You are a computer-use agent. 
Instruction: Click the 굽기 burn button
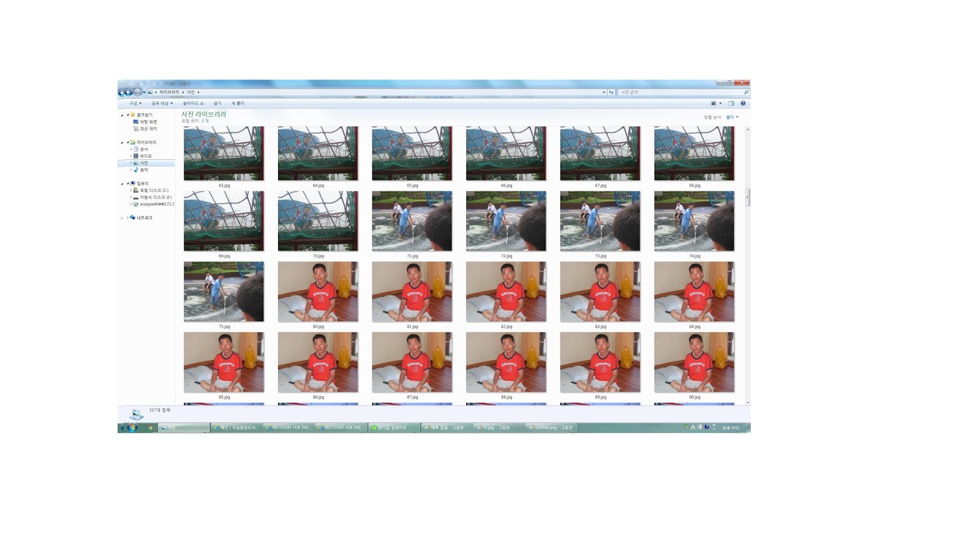[x=217, y=103]
